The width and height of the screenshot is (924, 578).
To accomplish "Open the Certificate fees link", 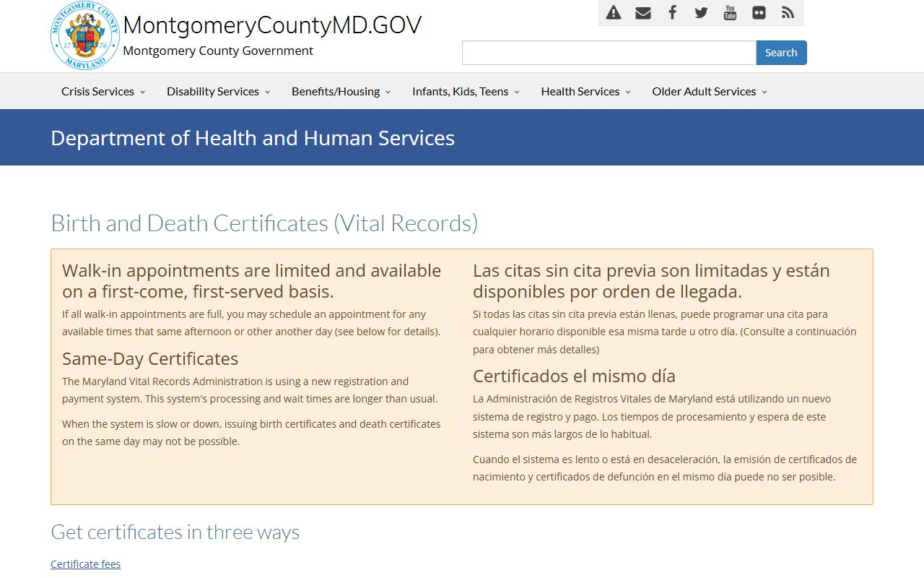I will click(85, 564).
